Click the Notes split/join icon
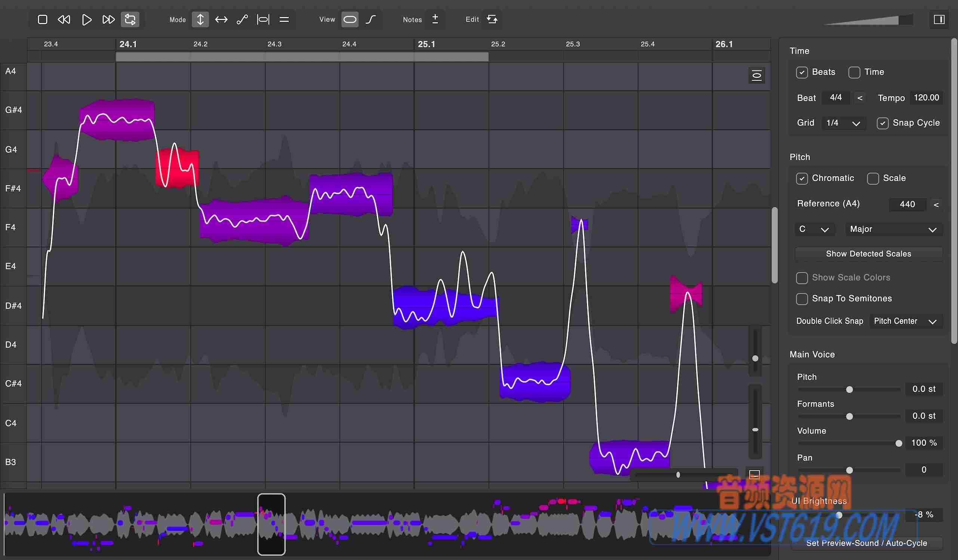Image resolution: width=958 pixels, height=560 pixels. pyautogui.click(x=435, y=19)
